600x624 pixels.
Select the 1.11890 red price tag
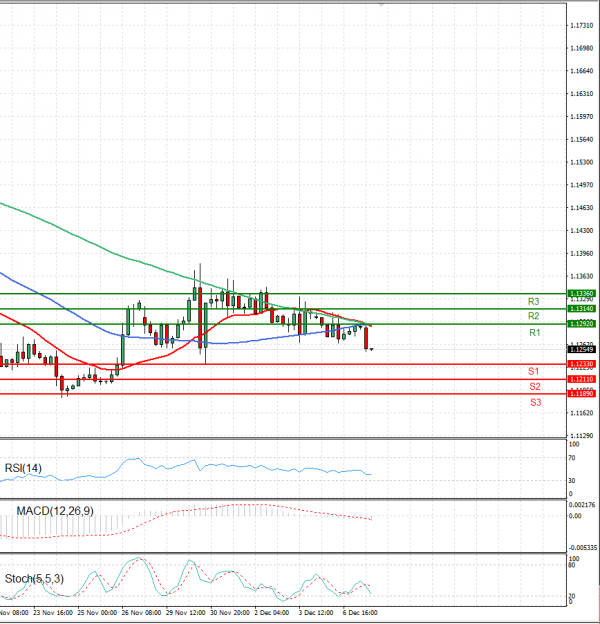582,394
